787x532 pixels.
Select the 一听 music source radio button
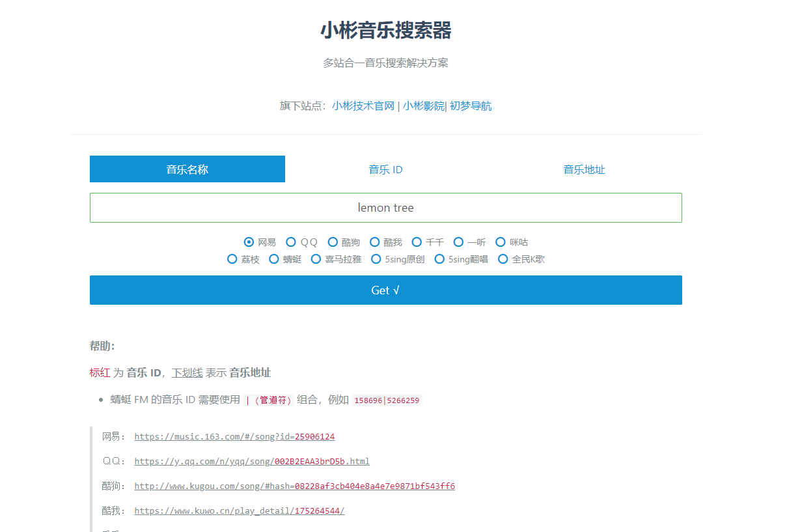pyautogui.click(x=458, y=242)
